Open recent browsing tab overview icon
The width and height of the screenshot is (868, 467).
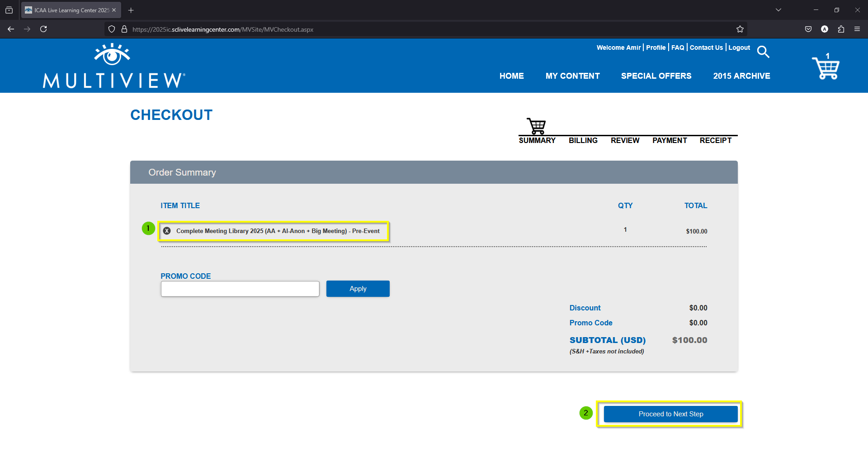pos(9,10)
